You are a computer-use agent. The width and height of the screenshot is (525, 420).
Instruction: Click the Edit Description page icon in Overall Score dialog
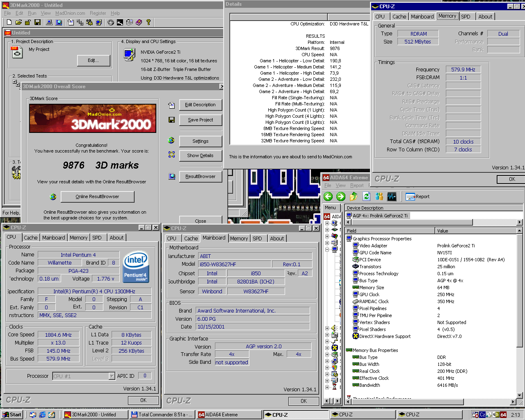pyautogui.click(x=171, y=105)
